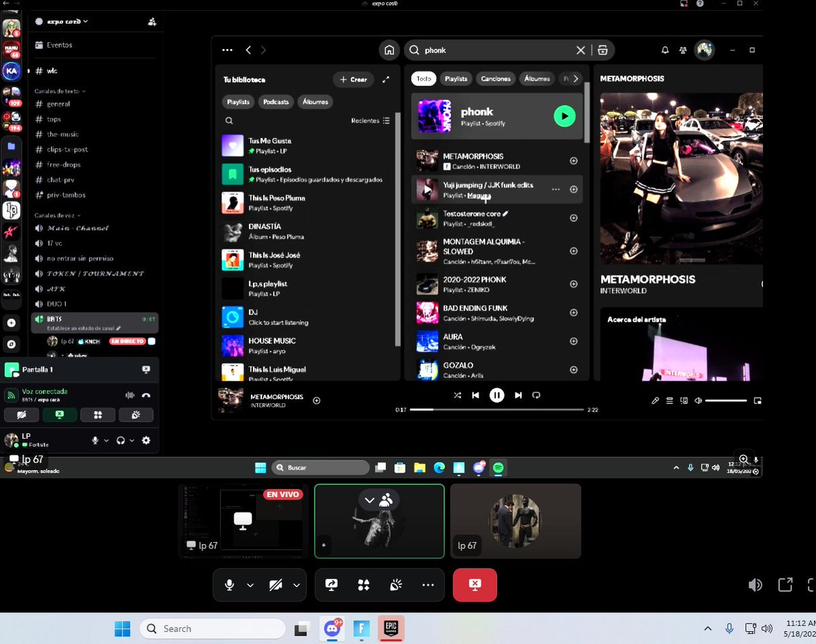Open Spotify queue icon in player bar
816x644 pixels.
(670, 401)
